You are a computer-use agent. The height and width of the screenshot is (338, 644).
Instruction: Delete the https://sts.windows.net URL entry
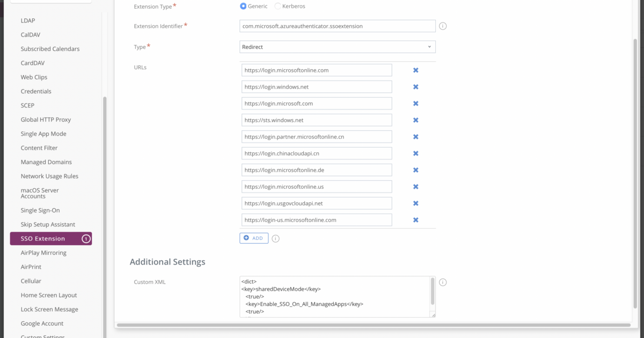pyautogui.click(x=415, y=120)
